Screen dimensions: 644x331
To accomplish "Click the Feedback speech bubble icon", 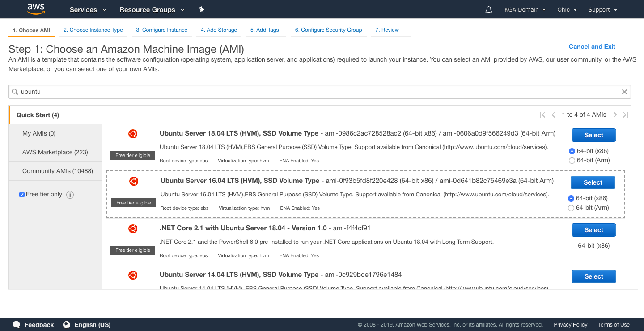I will click(x=17, y=325).
